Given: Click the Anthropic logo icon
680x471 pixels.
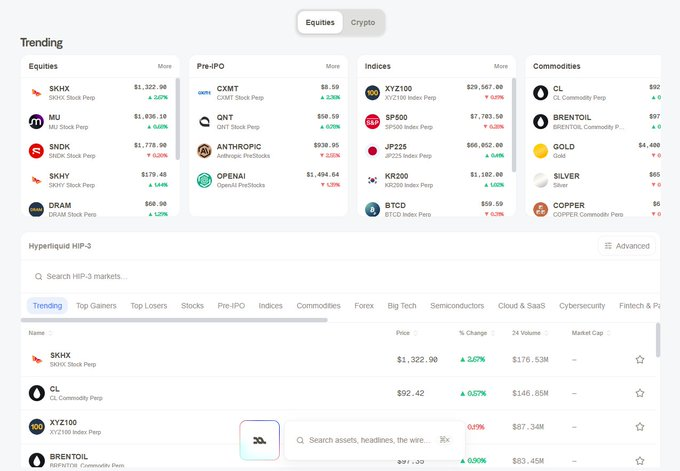Looking at the screenshot, I should pyautogui.click(x=204, y=151).
